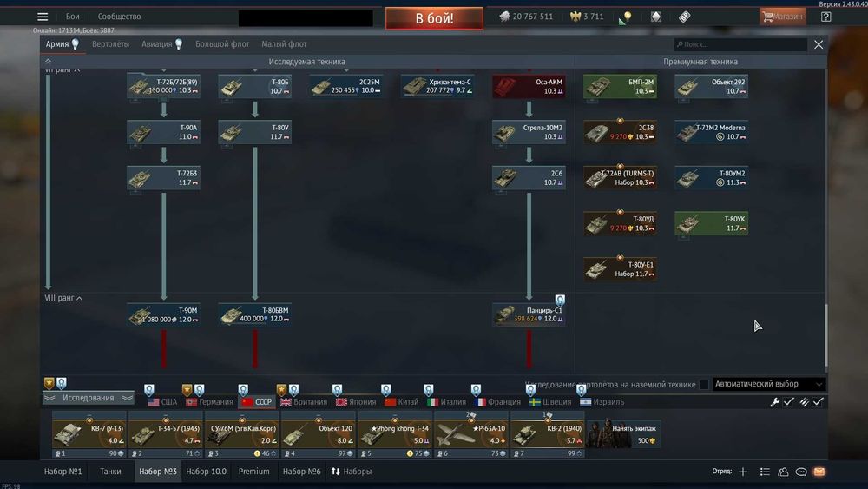
Task: Switch to the Авиация tab
Action: (161, 44)
